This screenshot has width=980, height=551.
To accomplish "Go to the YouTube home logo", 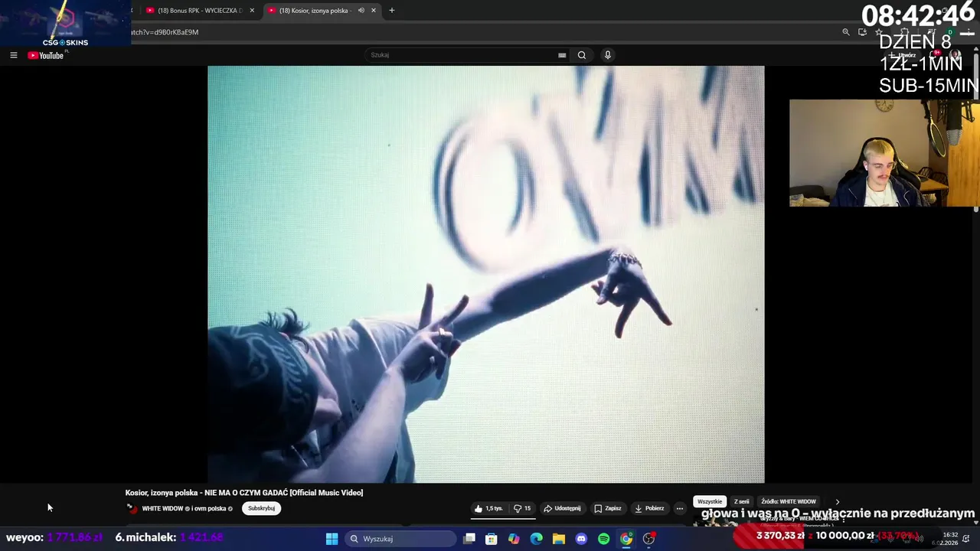I will coord(46,55).
